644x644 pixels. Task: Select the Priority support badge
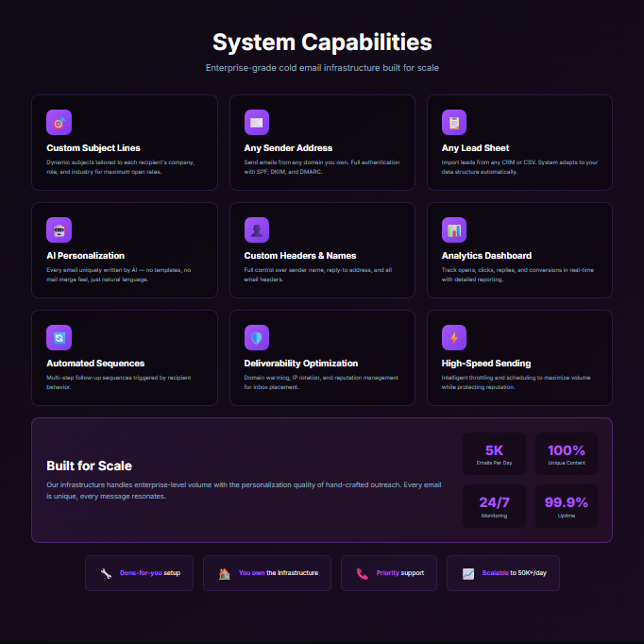[x=389, y=573]
